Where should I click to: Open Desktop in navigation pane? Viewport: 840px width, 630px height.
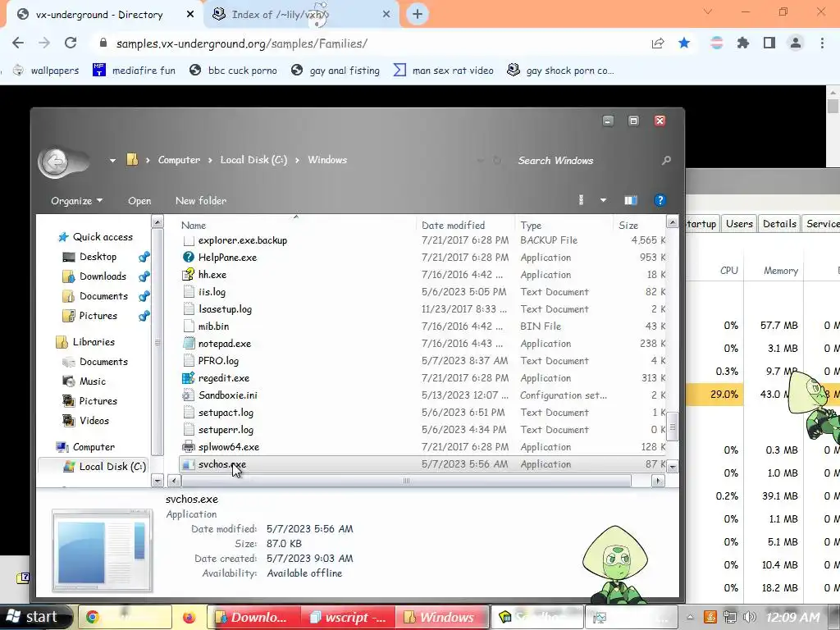tap(90, 257)
